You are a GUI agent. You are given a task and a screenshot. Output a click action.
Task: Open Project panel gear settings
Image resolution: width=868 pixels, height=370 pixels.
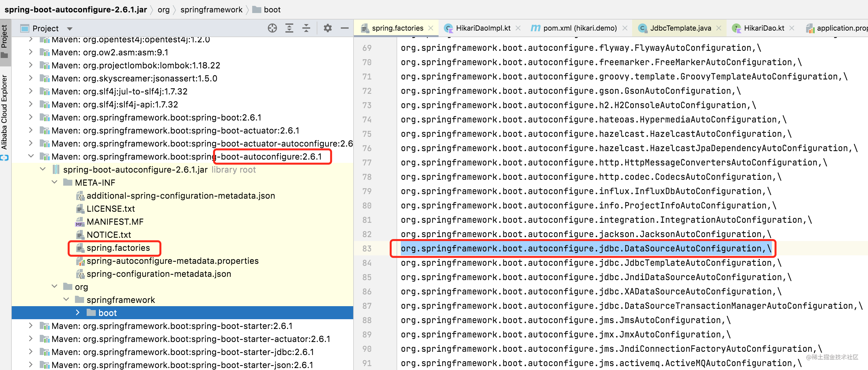327,28
